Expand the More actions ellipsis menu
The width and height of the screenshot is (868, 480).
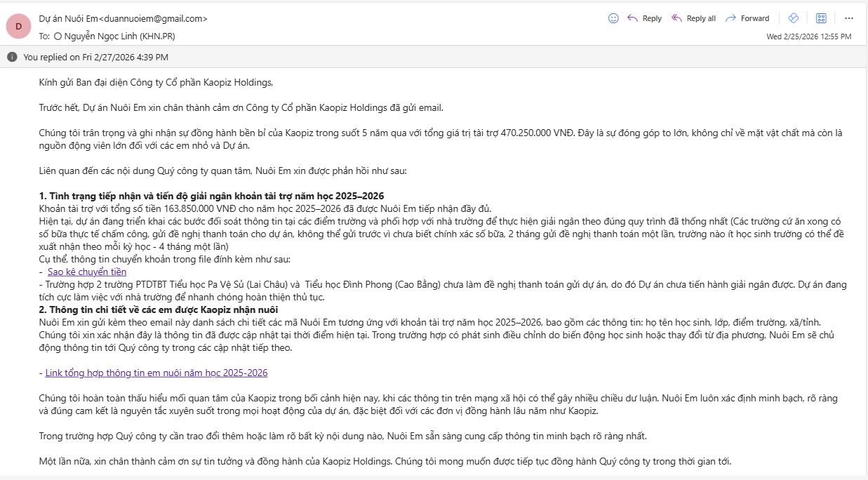pos(848,18)
